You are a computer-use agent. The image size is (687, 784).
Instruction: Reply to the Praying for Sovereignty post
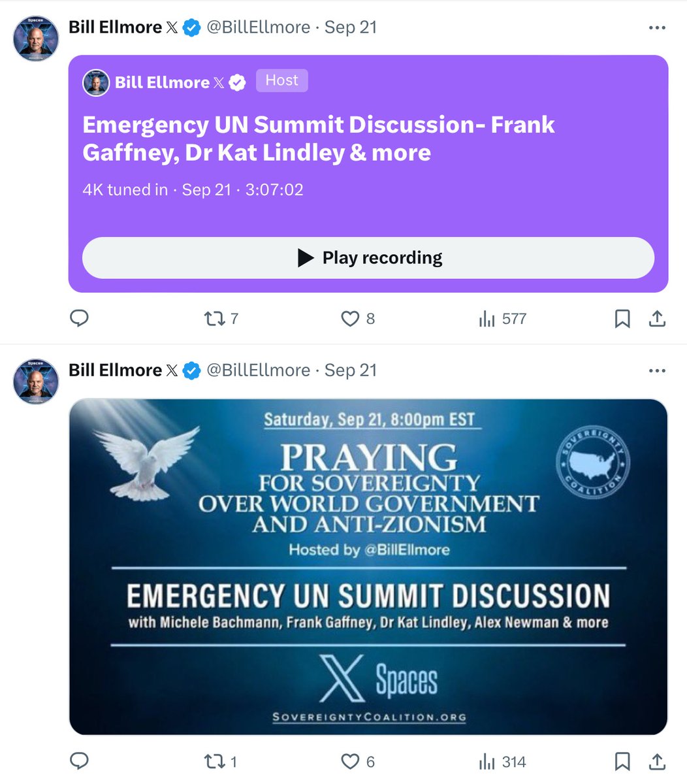coord(79,761)
